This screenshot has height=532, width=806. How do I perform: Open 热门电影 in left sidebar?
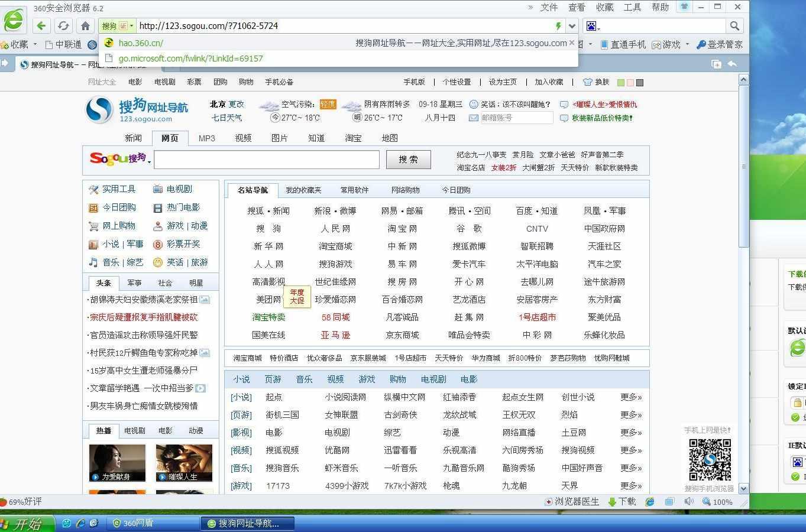[x=177, y=207]
